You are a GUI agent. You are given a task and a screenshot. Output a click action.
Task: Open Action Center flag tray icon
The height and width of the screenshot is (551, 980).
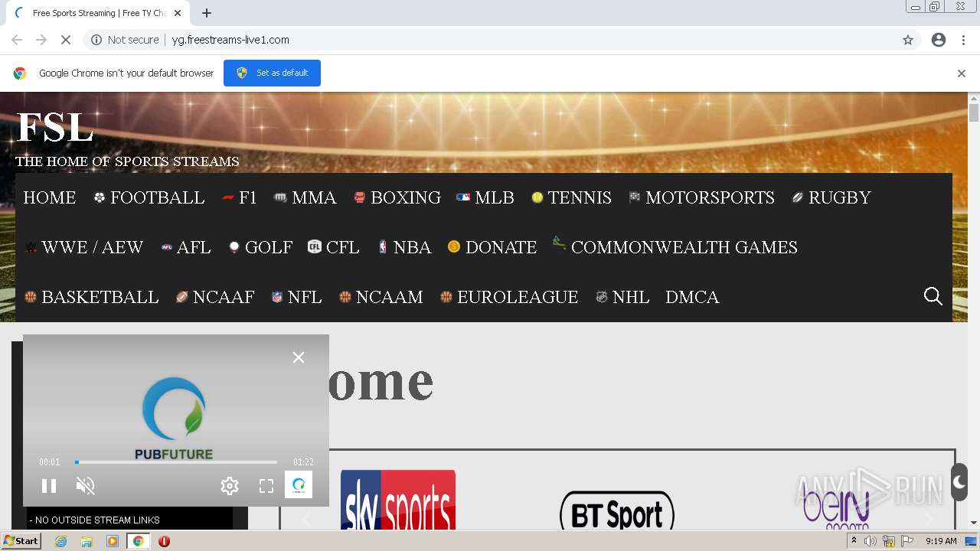pyautogui.click(x=907, y=541)
